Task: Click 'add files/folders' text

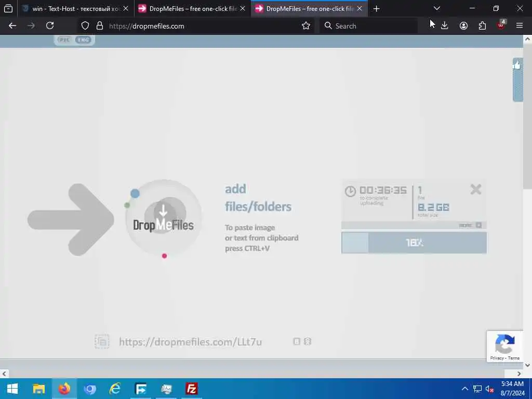Action: 258,197
